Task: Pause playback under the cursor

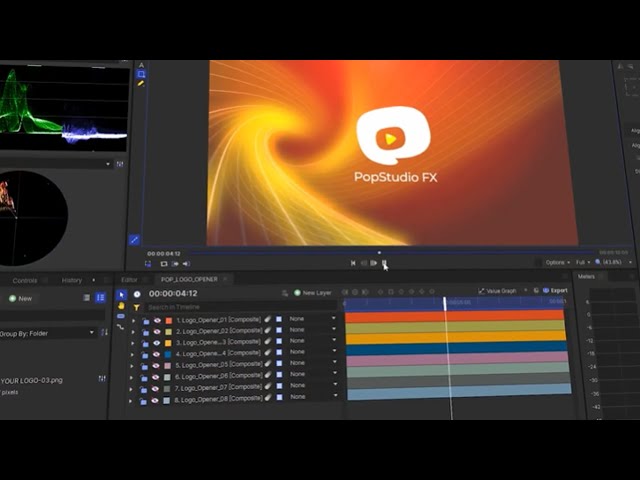Action: pyautogui.click(x=384, y=263)
